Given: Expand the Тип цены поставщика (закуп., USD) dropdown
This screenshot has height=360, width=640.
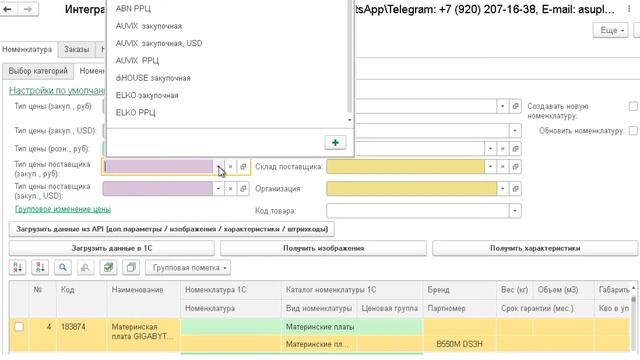Looking at the screenshot, I should pos(218,189).
